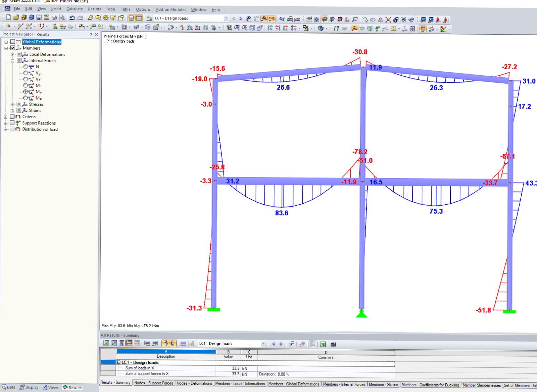Viewport: 537px width, 392px height.
Task: Toggle the Criteria checkbox
Action: pyautogui.click(x=12, y=117)
